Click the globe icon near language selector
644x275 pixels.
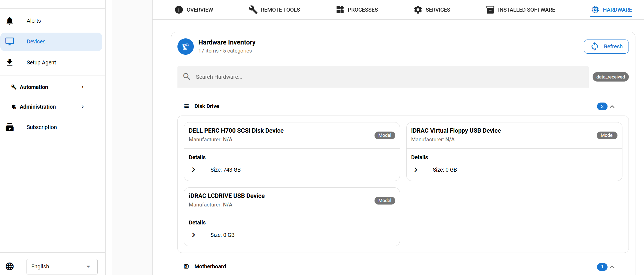pyautogui.click(x=10, y=266)
